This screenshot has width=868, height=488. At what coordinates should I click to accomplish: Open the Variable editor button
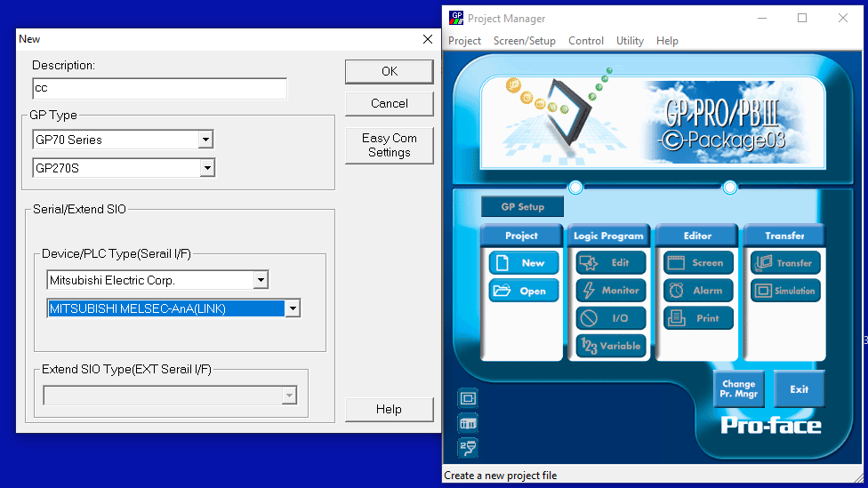611,346
